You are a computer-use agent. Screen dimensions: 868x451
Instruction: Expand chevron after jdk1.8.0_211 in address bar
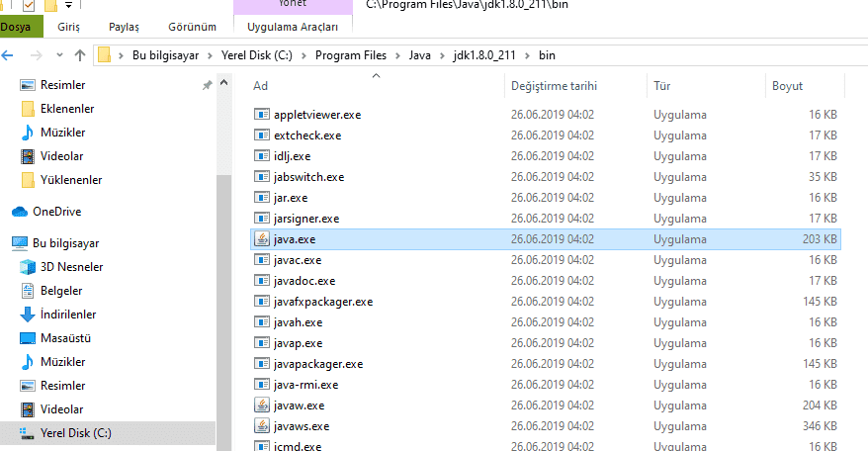527,55
